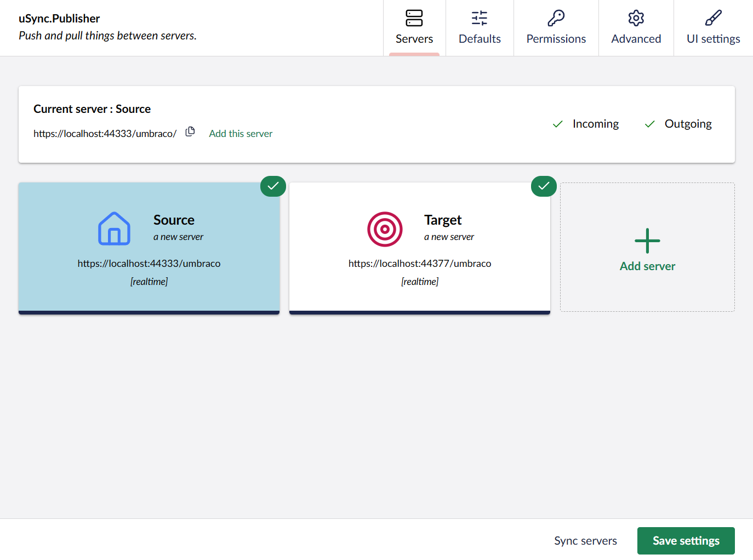Click the green check badge on the Source card

click(272, 186)
